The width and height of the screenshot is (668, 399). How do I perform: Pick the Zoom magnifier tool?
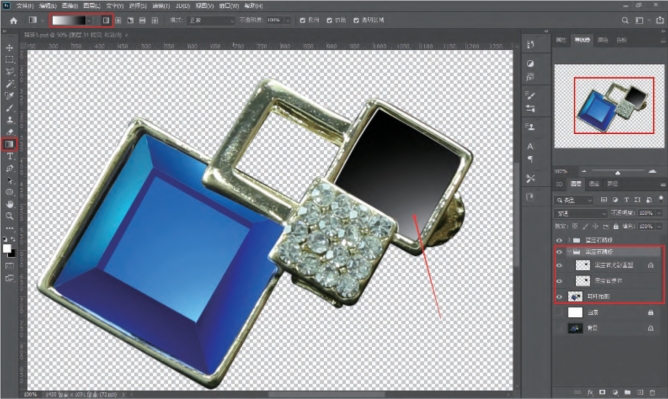tap(9, 216)
